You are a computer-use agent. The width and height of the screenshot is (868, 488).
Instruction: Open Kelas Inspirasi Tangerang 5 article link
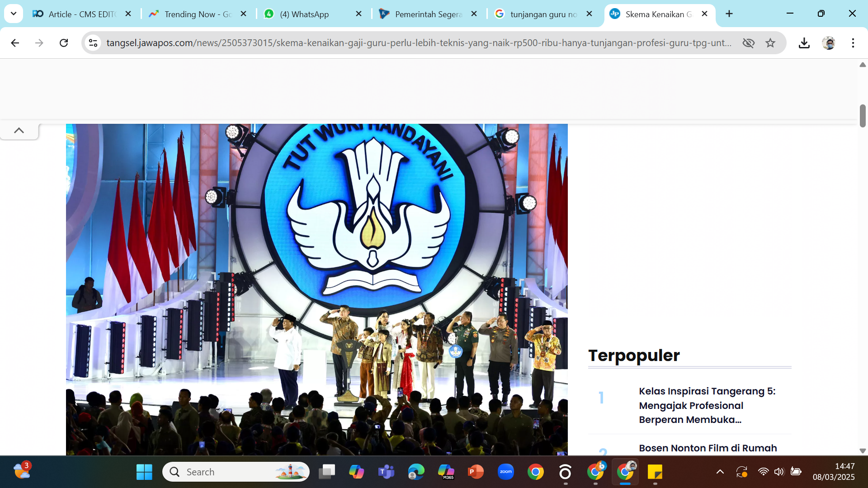click(707, 405)
